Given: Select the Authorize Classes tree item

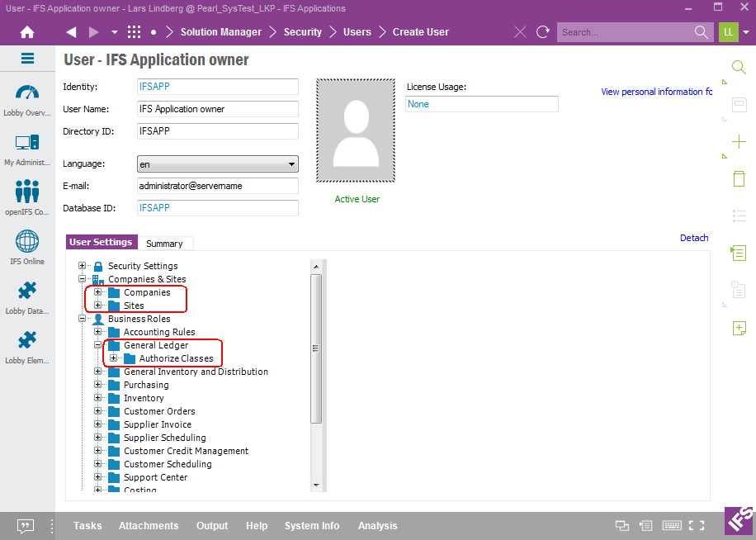Looking at the screenshot, I should click(x=176, y=358).
